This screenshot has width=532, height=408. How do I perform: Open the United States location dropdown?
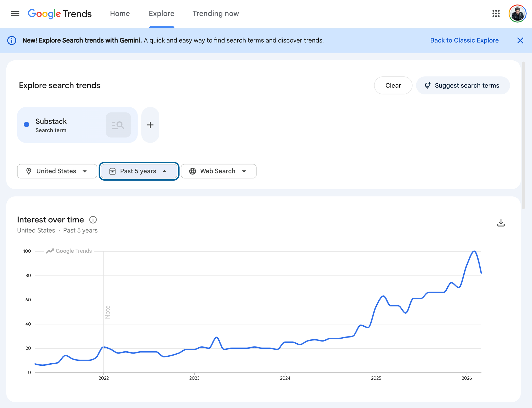pos(57,171)
